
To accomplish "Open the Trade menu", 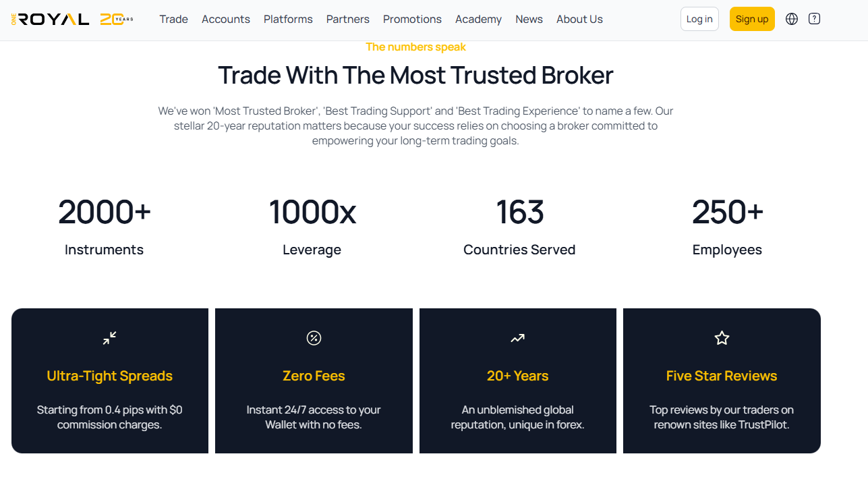I will tap(173, 19).
